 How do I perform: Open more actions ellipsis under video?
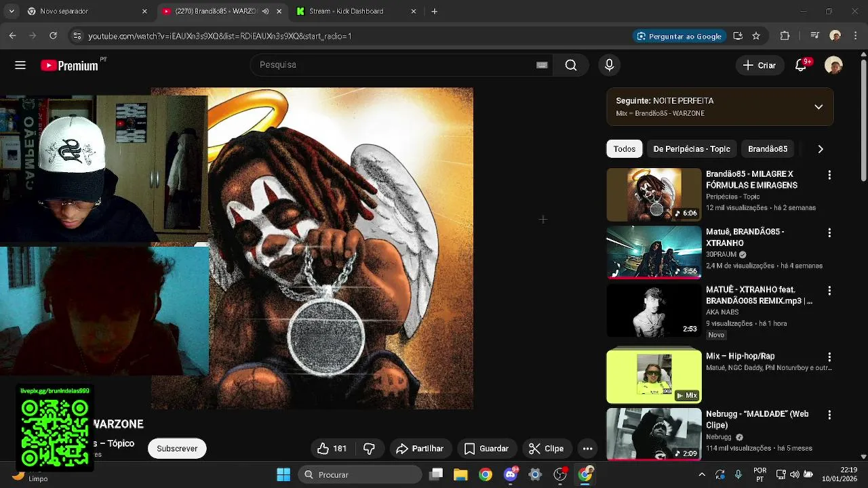[588, 449]
